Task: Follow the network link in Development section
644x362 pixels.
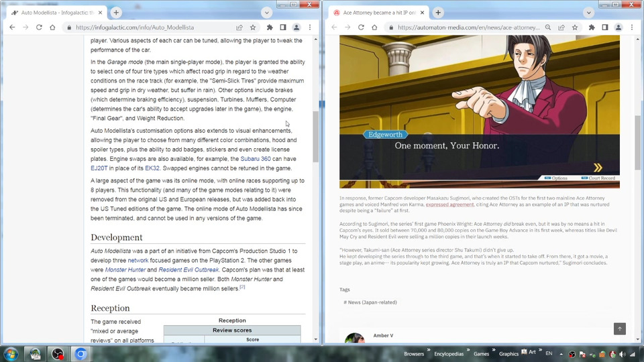Action: coord(138,261)
